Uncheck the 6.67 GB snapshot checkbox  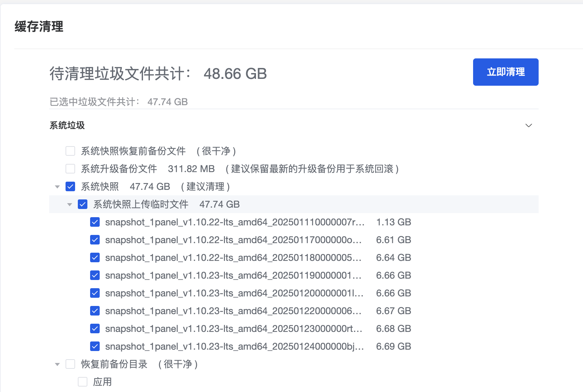point(95,311)
